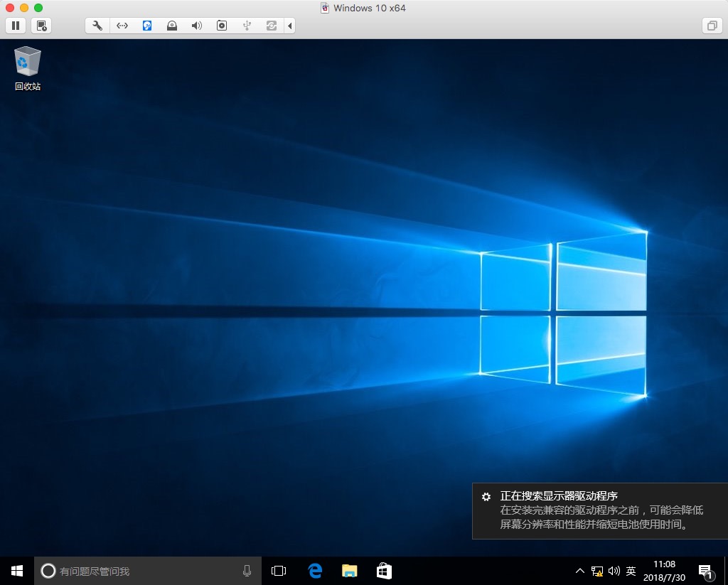Click the sharing sync icon in toolbar

coord(272,26)
